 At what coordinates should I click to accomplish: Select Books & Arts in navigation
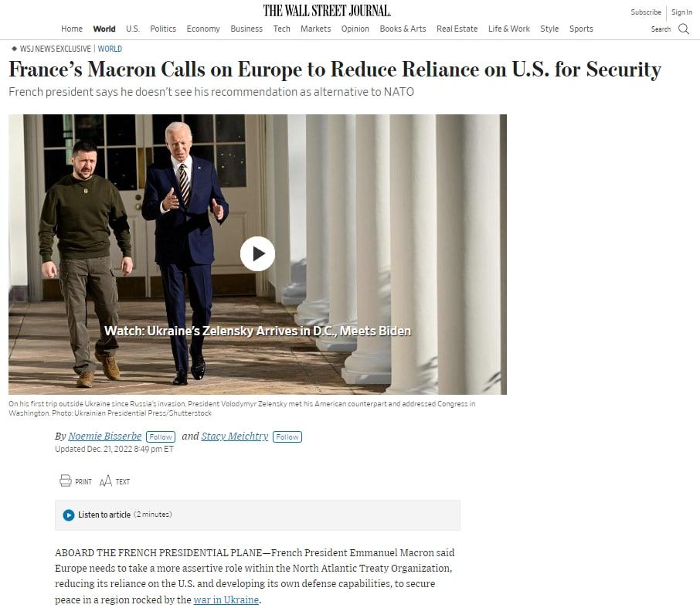(x=403, y=29)
